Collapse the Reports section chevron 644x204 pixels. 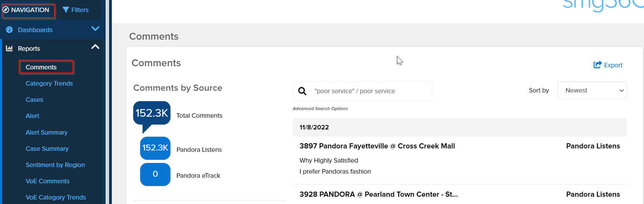click(x=95, y=47)
